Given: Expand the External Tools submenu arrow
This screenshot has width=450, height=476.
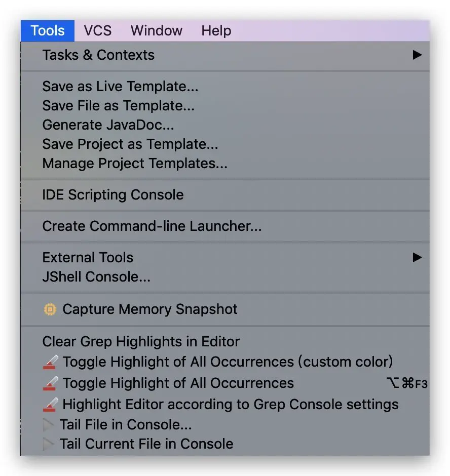Looking at the screenshot, I should tap(417, 257).
